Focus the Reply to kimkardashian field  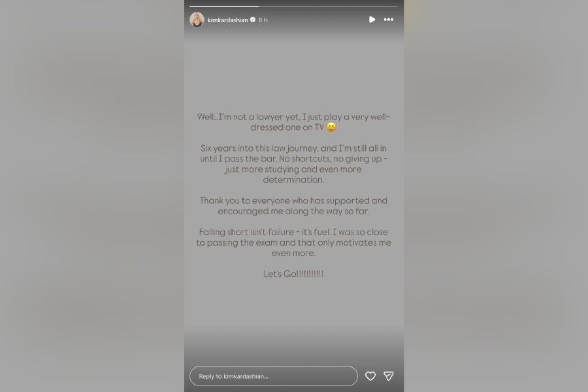[x=274, y=376]
